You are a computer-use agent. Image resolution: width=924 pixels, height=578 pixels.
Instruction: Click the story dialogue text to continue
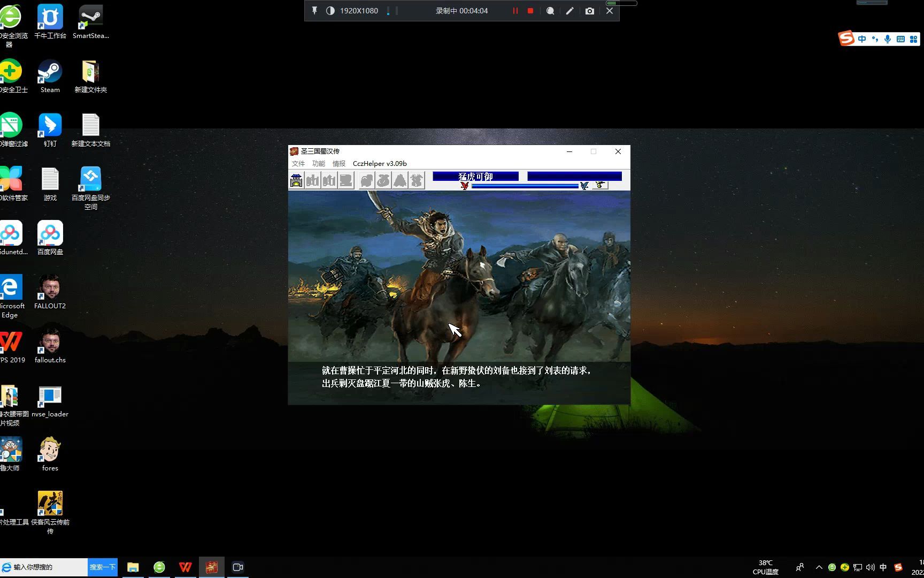point(456,377)
